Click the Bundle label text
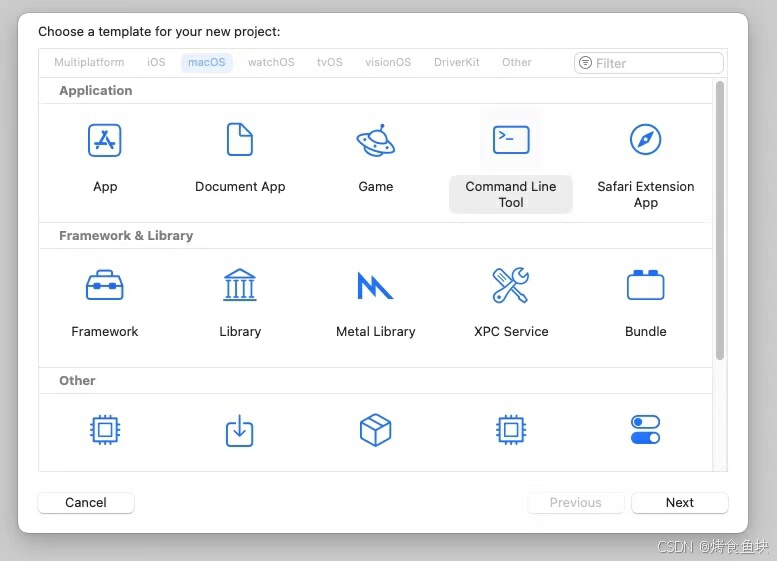Screen dimensions: 777x561 tap(645, 332)
